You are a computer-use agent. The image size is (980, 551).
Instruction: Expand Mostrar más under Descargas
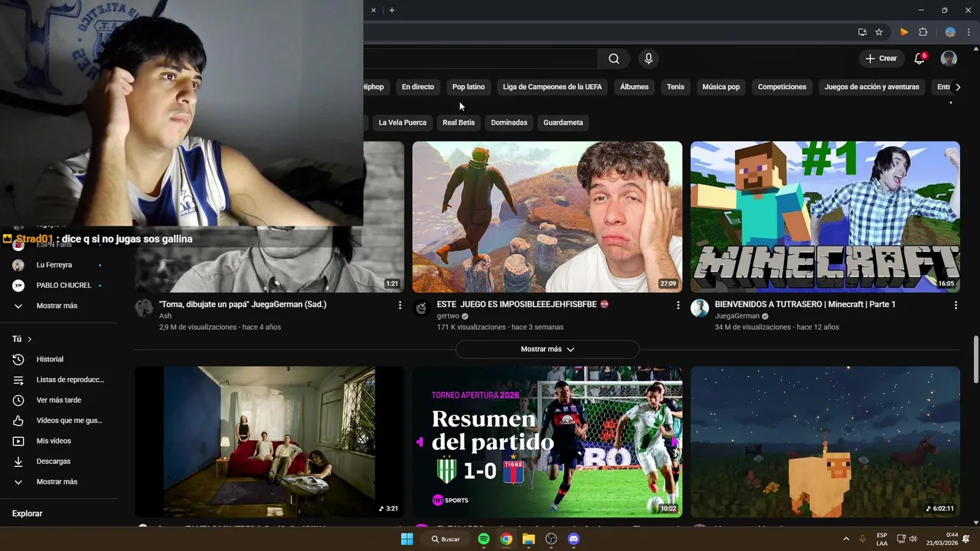[x=57, y=482]
